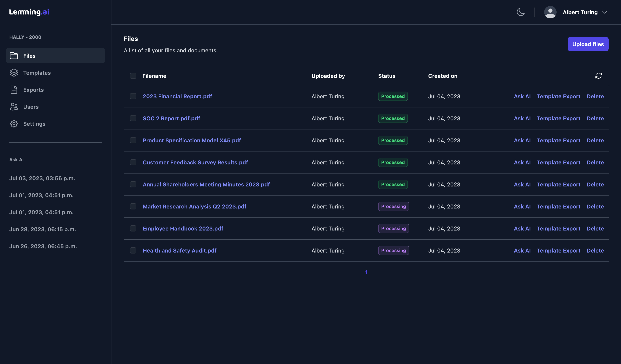Click Template Export for SOC 2 Report.pdf.pdf
The image size is (621, 364).
559,118
